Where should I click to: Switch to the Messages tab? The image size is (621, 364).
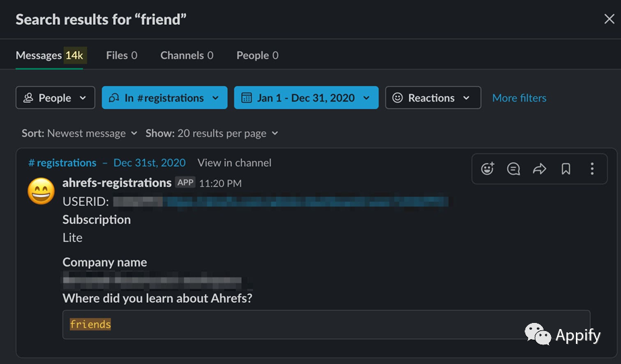coord(50,55)
